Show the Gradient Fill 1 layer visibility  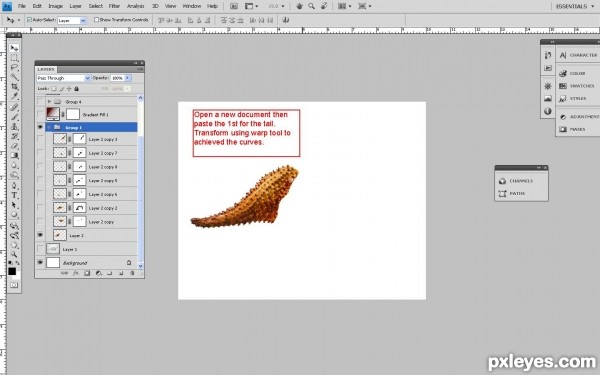click(40, 114)
